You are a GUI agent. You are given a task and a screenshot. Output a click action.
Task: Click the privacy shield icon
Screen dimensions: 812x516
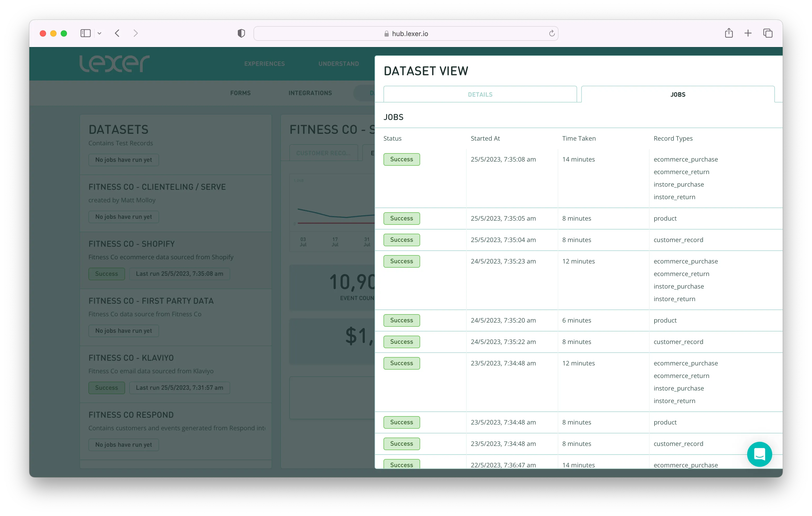(241, 33)
